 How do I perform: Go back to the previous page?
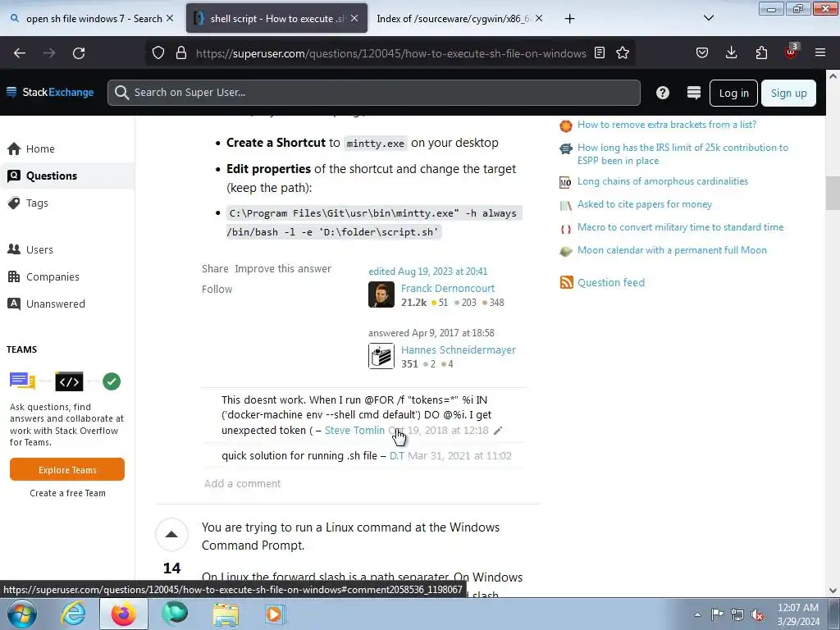click(20, 53)
